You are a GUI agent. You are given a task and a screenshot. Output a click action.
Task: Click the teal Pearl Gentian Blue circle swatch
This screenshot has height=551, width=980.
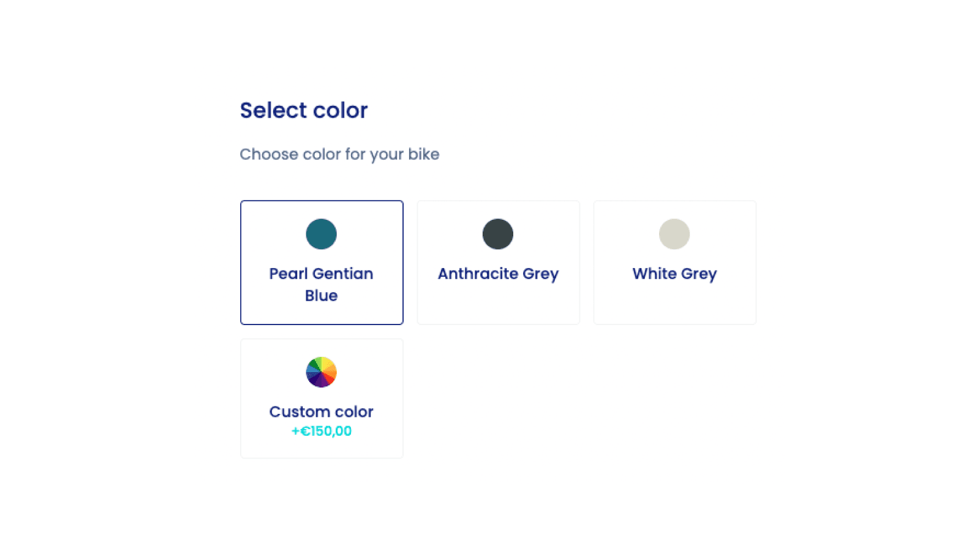[x=322, y=234]
